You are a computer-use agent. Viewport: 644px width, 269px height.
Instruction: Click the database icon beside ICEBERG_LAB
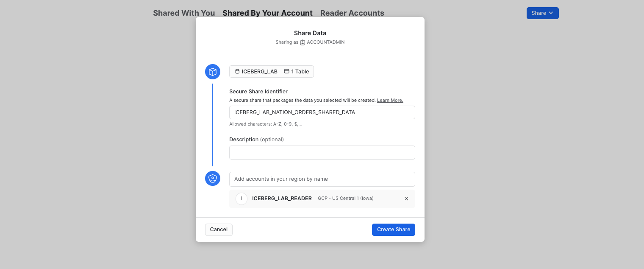point(237,71)
